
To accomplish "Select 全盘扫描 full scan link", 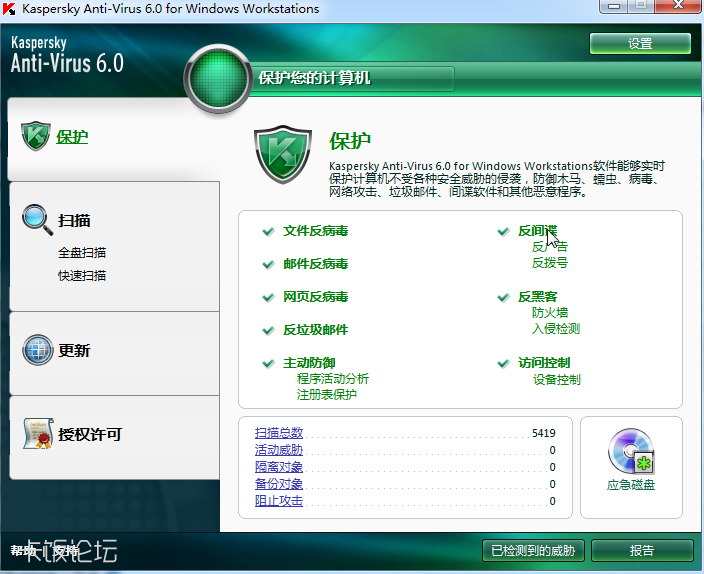I will pyautogui.click(x=82, y=253).
